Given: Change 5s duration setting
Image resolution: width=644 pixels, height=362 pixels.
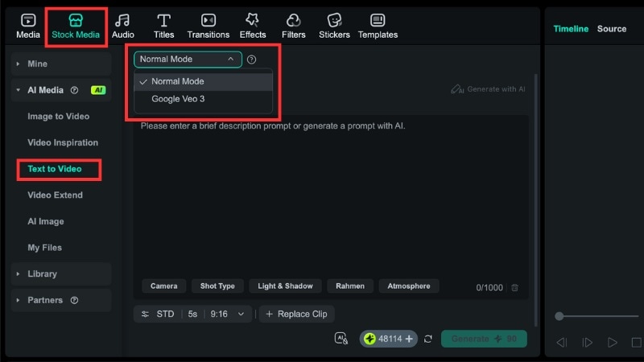Looking at the screenshot, I should 192,314.
